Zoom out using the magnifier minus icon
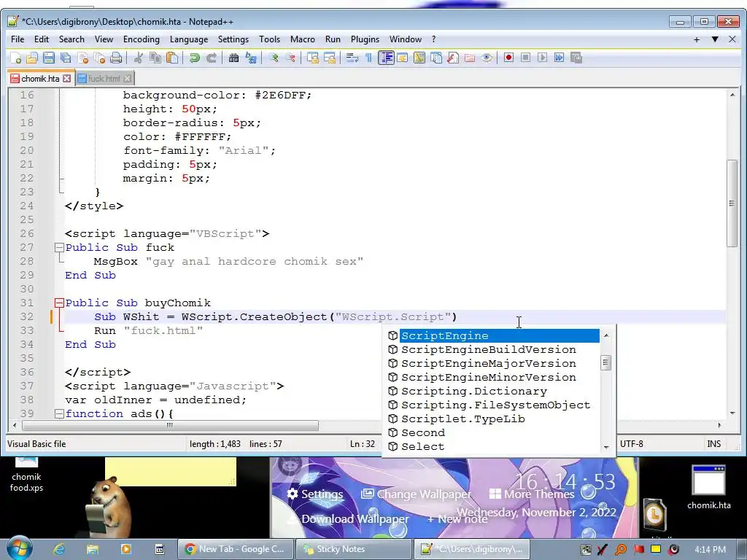This screenshot has width=747, height=560. 290,58
